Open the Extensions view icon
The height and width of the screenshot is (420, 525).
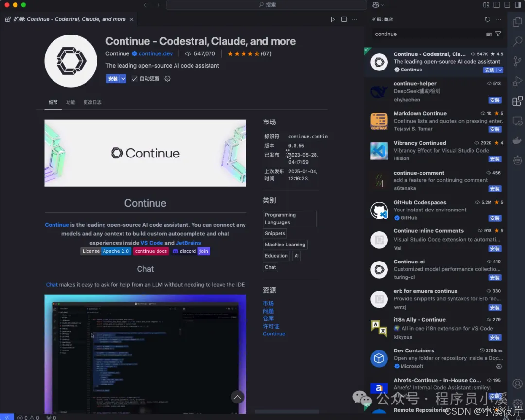pos(517,101)
